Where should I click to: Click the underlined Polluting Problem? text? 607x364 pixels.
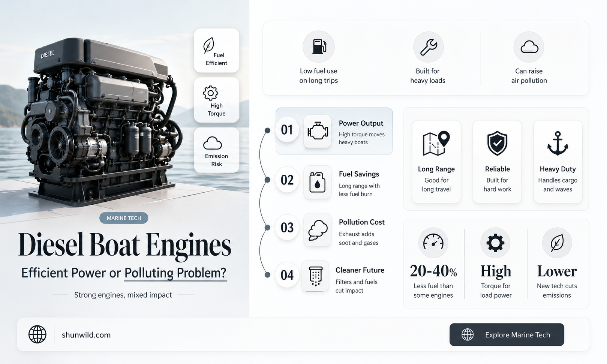[175, 273]
